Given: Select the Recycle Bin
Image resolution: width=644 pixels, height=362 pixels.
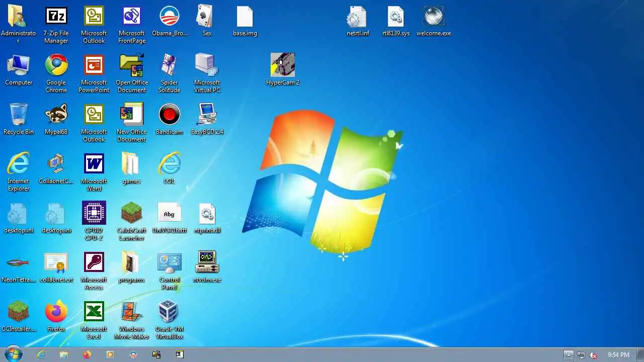Looking at the screenshot, I should click(x=19, y=120).
